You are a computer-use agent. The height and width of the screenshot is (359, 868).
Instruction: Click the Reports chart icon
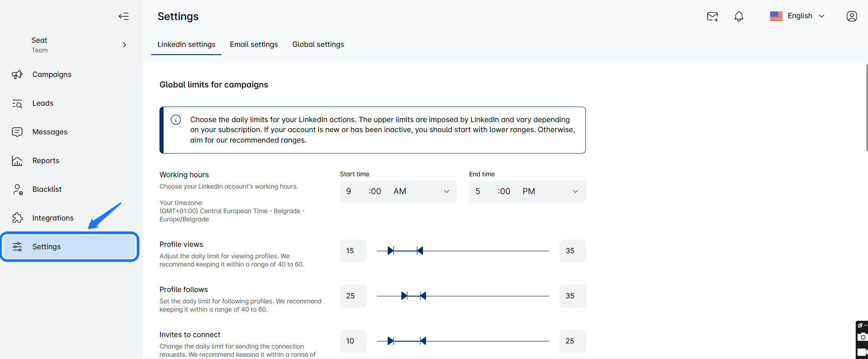(x=17, y=161)
